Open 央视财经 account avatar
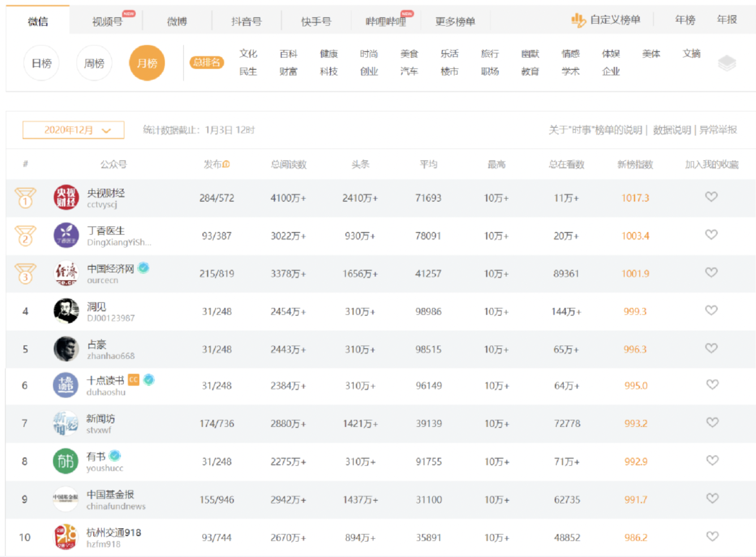The width and height of the screenshot is (756, 557). [66, 198]
